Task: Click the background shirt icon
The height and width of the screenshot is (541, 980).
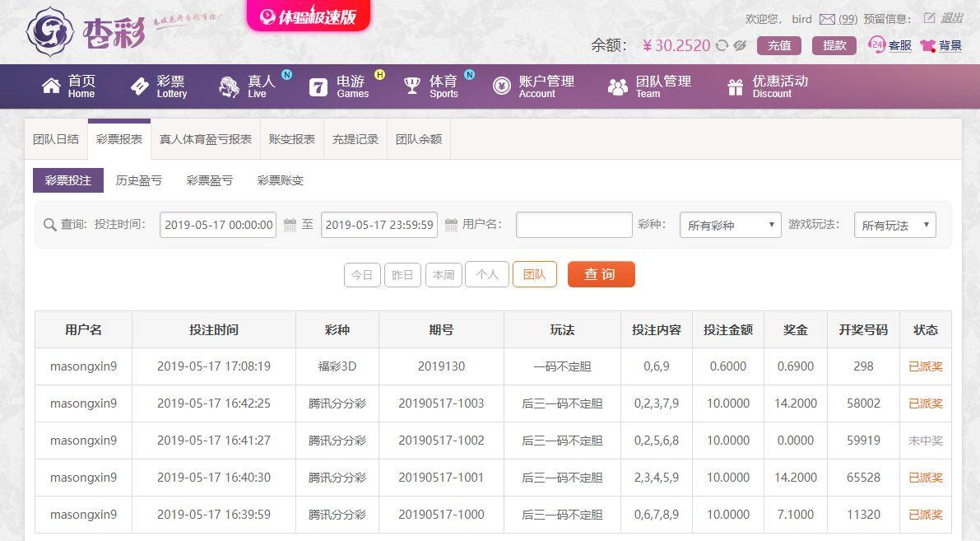Action: coord(927,45)
